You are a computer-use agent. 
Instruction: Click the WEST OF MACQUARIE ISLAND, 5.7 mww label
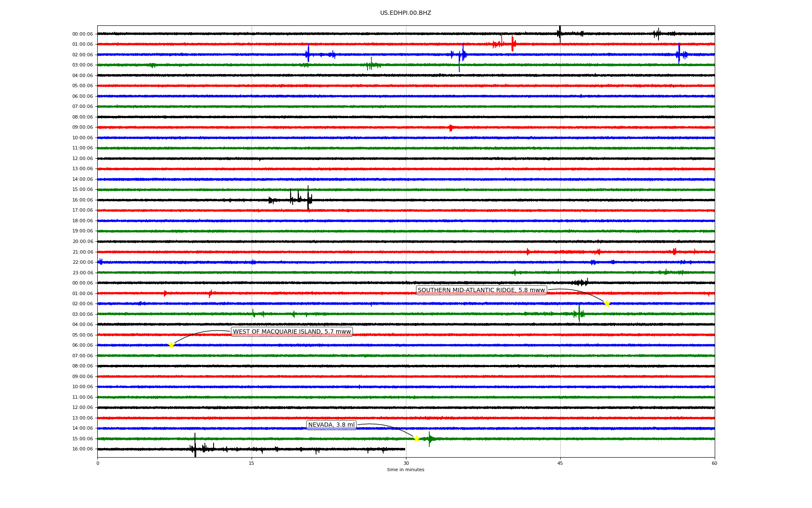[292, 332]
